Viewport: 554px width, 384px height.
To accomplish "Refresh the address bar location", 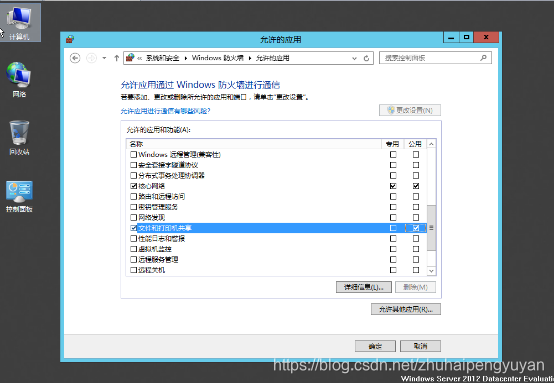I will pyautogui.click(x=366, y=58).
